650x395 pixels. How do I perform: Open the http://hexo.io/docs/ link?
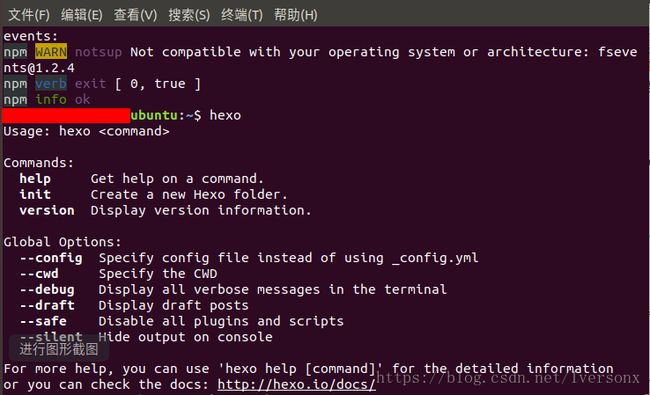[296, 384]
